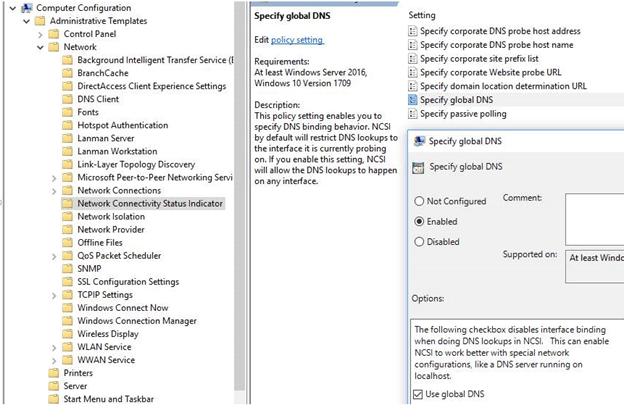Image resolution: width=624 pixels, height=405 pixels.
Task: Click the Setting column header
Action: [422, 15]
